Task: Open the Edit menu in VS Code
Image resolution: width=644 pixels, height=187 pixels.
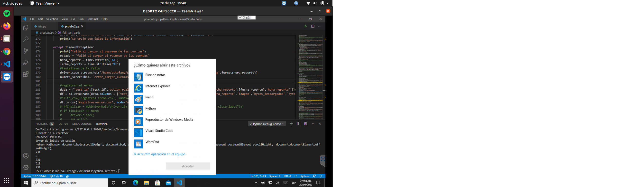Action: (40, 19)
